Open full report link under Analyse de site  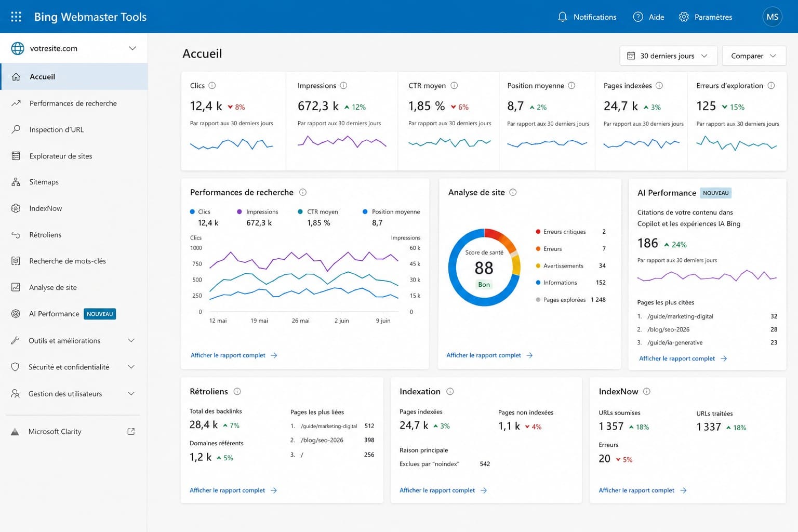point(489,355)
